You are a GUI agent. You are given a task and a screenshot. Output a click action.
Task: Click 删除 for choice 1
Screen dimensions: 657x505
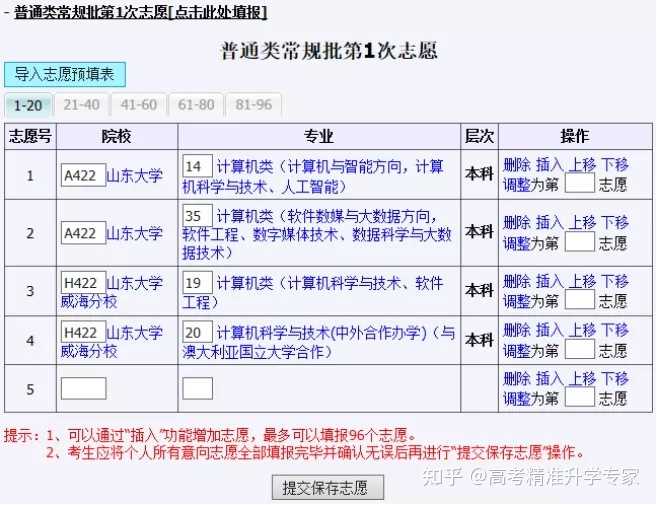click(517, 165)
